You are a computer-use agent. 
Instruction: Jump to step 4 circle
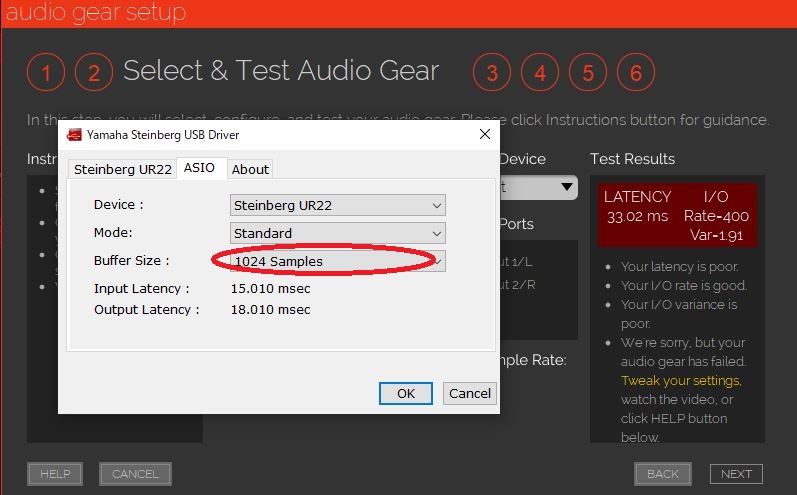(540, 73)
